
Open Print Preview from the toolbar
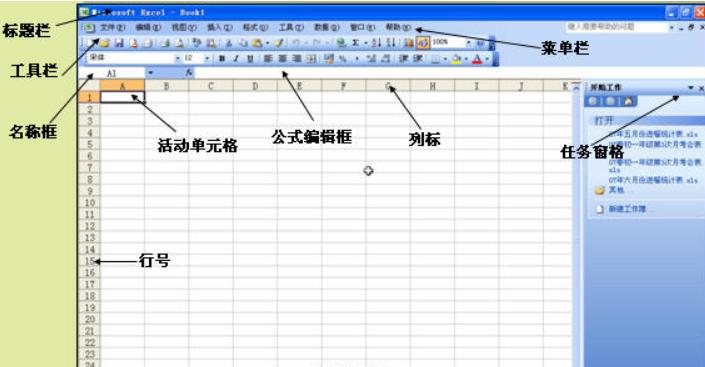(x=179, y=43)
